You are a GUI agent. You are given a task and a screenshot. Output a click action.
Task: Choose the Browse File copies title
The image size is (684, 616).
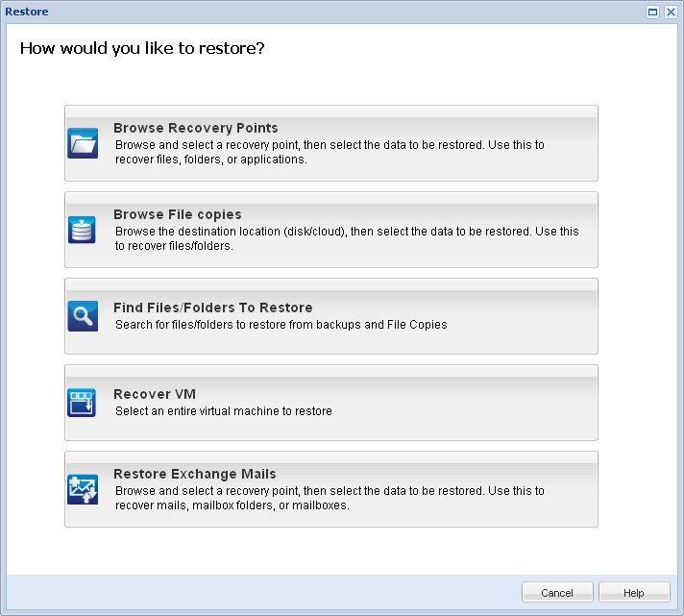(x=178, y=214)
